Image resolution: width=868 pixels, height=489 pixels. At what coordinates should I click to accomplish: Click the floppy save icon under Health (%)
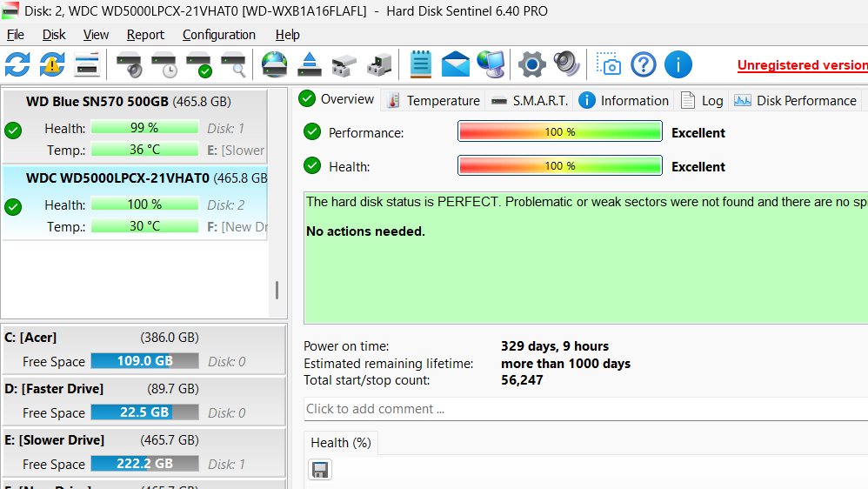click(320, 470)
